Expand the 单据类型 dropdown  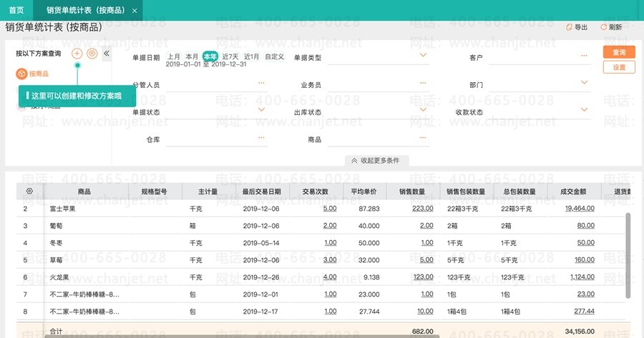[423, 55]
